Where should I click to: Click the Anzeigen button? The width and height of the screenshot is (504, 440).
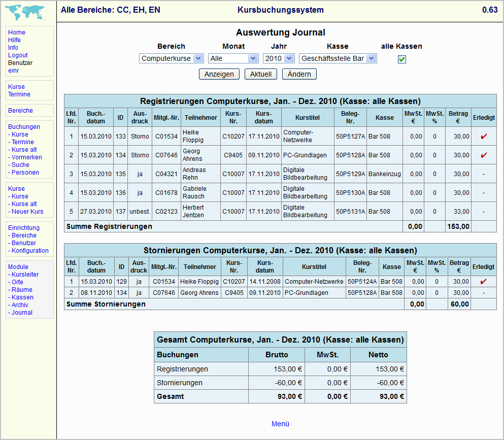click(219, 74)
